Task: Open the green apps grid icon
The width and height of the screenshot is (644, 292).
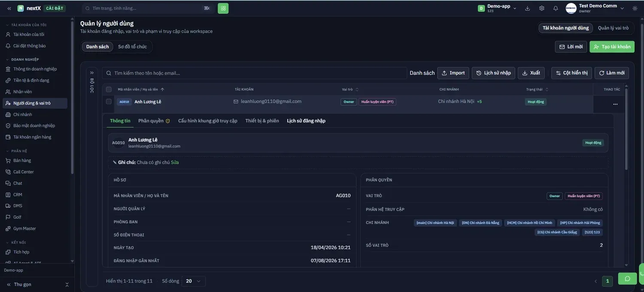Action: 223,8
